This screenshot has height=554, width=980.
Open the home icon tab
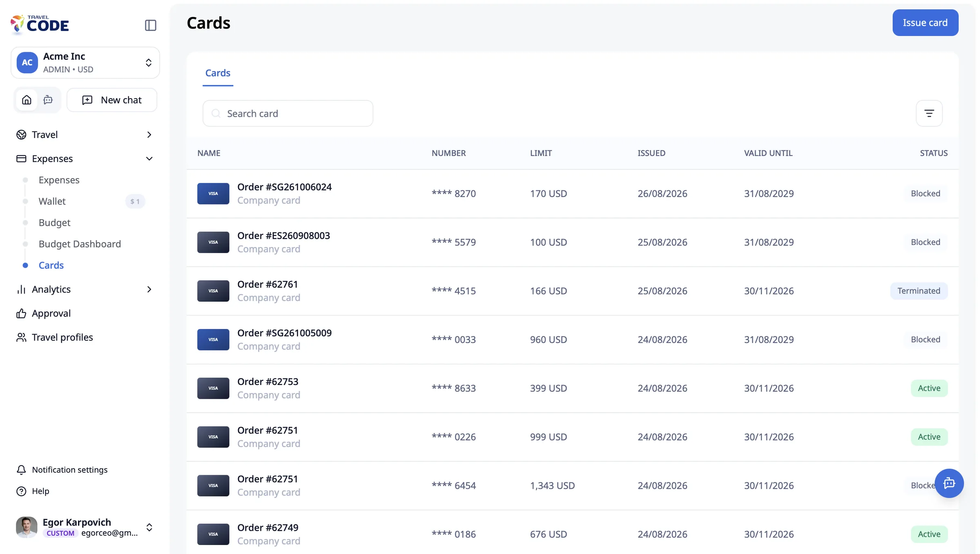tap(27, 100)
